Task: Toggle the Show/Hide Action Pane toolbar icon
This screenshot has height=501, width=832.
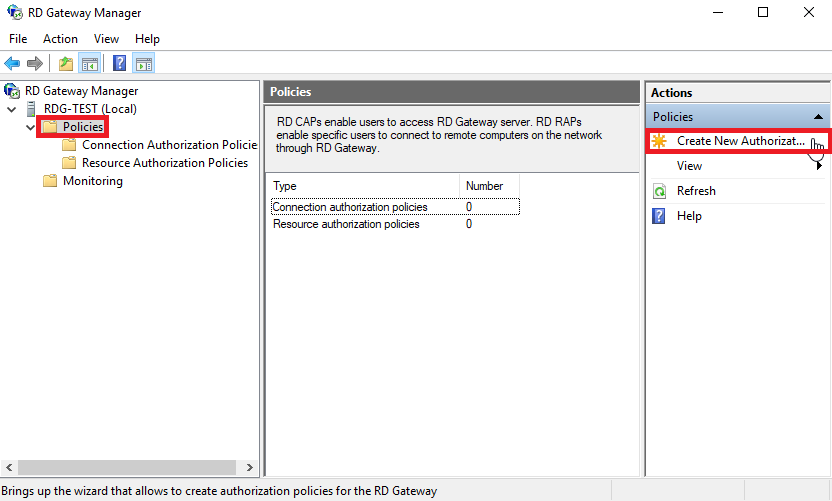Action: [x=144, y=64]
